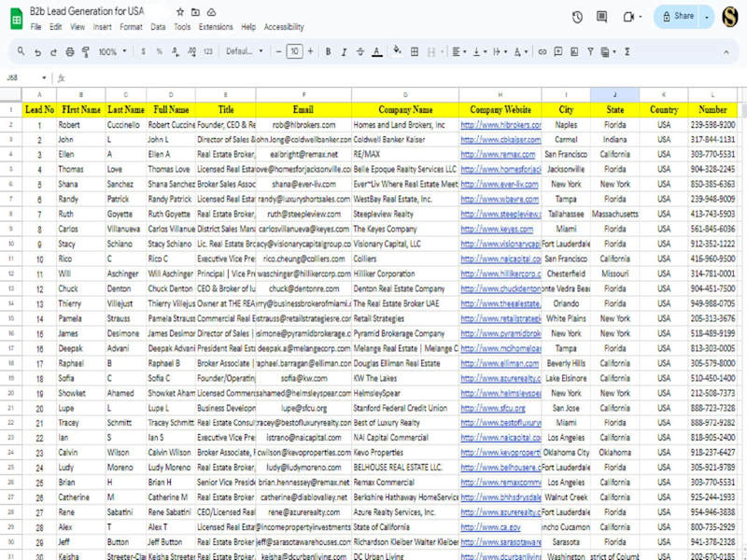Toggle strikethrough formatting
This screenshot has height=560, width=747.
[360, 51]
